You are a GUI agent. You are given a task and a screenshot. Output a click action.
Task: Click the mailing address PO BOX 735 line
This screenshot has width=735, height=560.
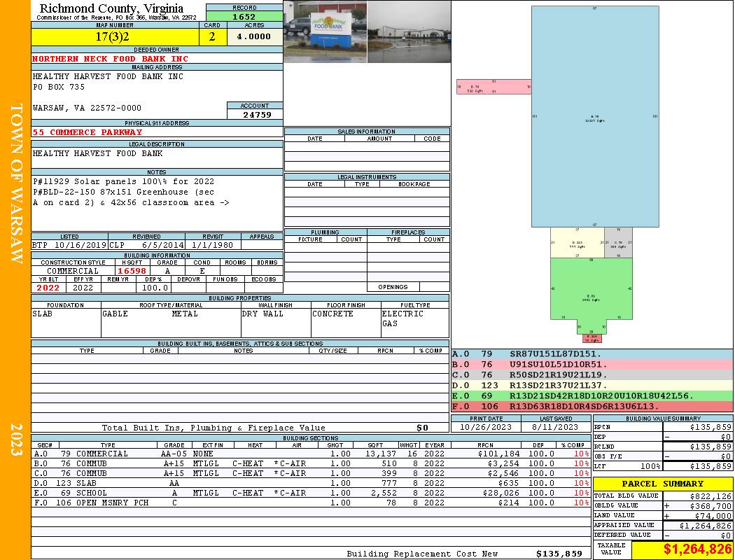click(x=59, y=87)
